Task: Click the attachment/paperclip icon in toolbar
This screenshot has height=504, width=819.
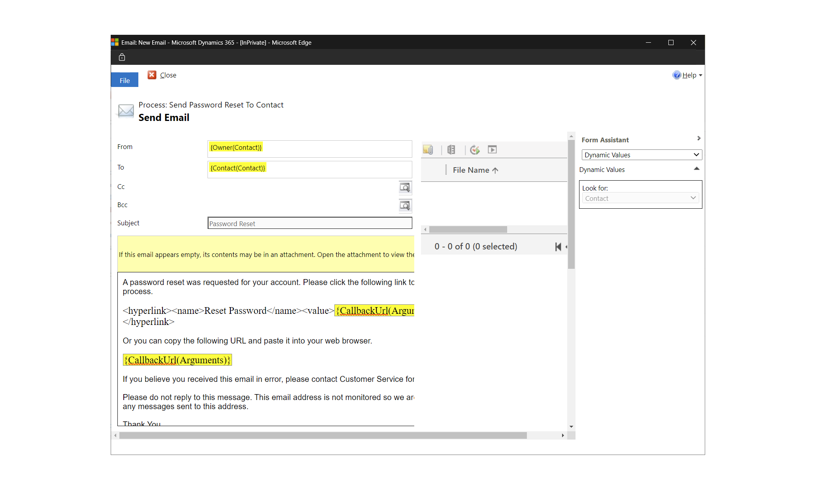Action: [429, 150]
